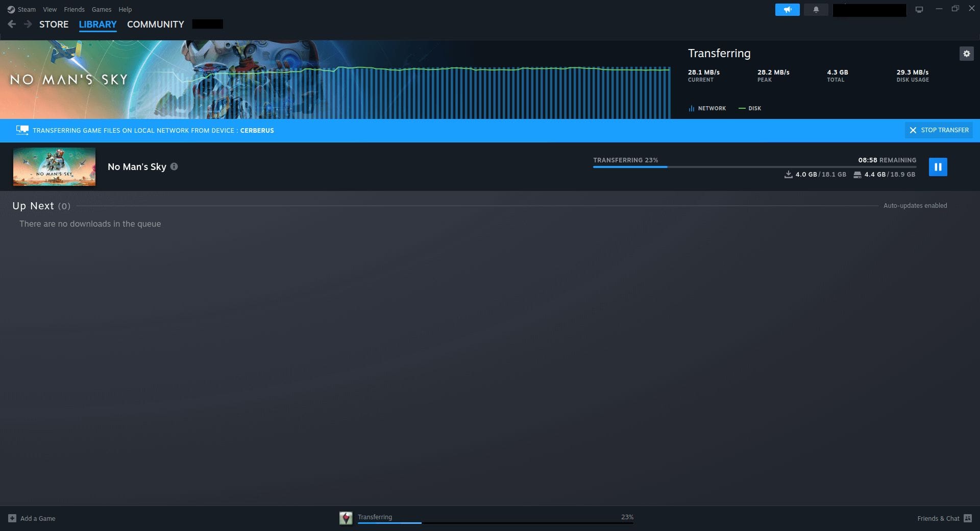Open the download settings gear icon
980x531 pixels.
coord(966,54)
